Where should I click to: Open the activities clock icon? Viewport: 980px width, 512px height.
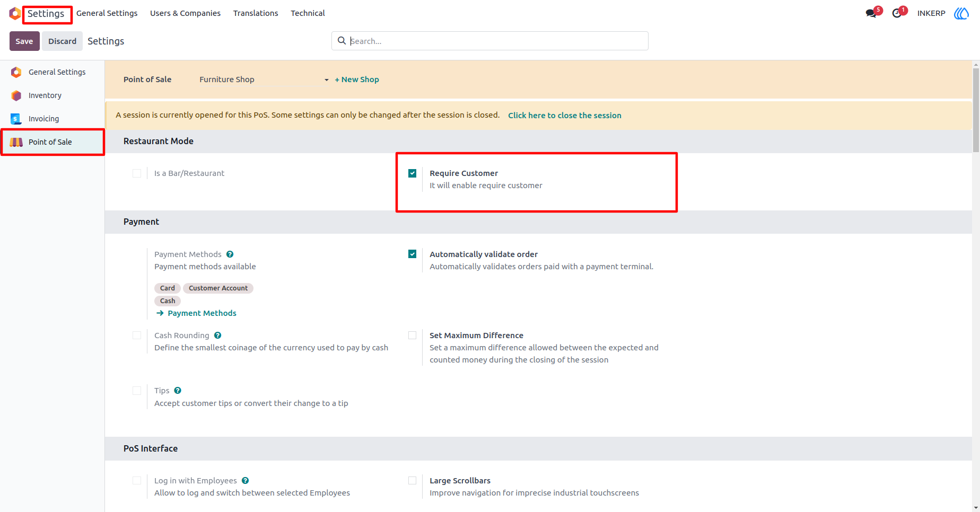tap(897, 13)
